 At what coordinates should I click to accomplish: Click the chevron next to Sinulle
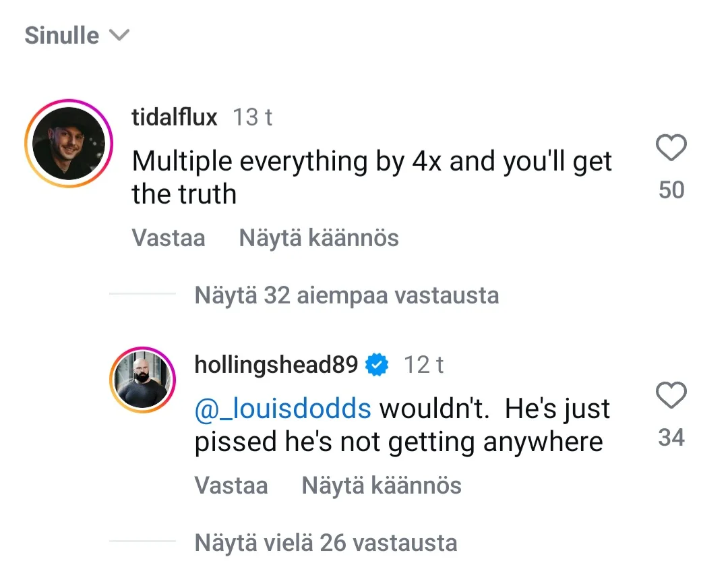[119, 35]
